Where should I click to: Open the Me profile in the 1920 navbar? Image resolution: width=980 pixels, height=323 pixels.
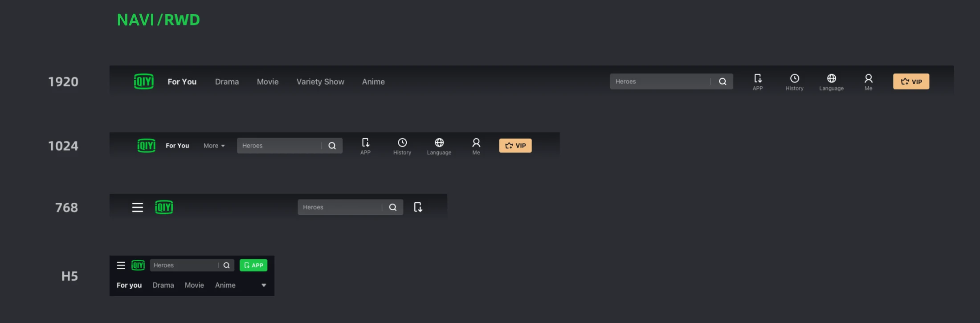pos(868,82)
